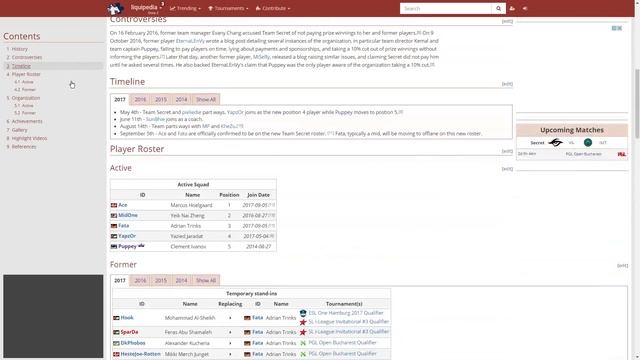Click the star icon in SparDa's row
Screen dimensions: 640x360
click(303, 332)
